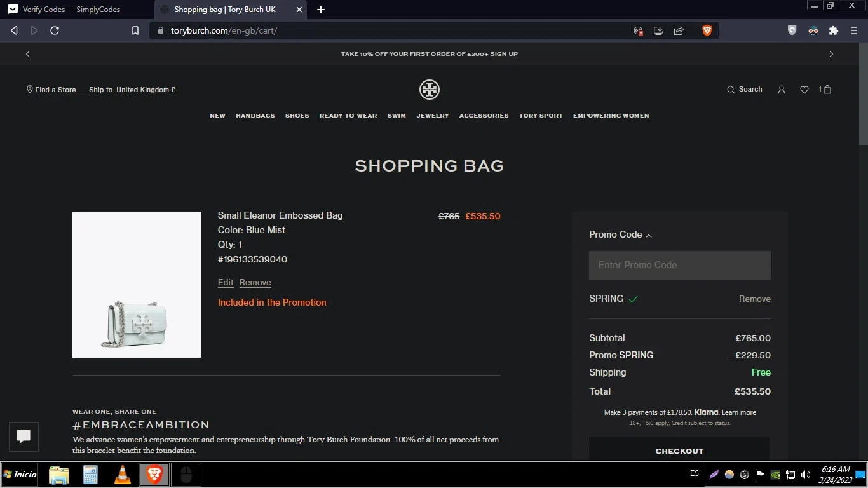Open SHOES menu category
The width and height of the screenshot is (868, 488).
[297, 116]
